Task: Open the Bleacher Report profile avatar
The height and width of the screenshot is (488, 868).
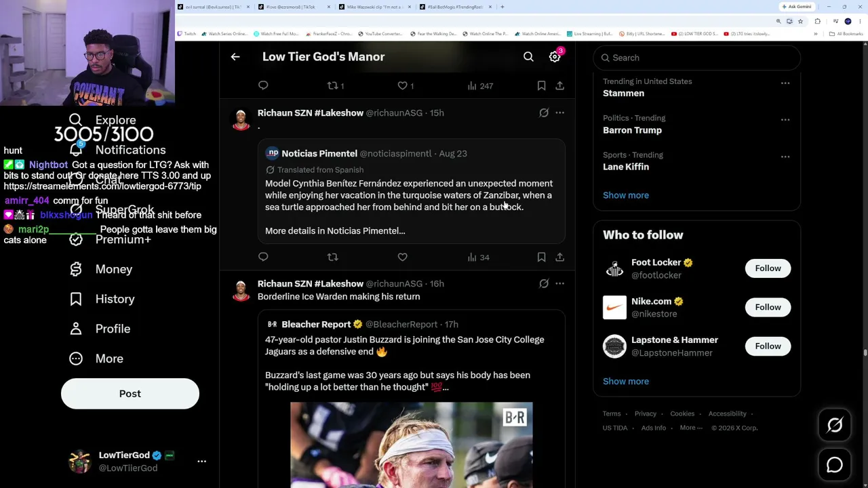Action: (x=272, y=325)
